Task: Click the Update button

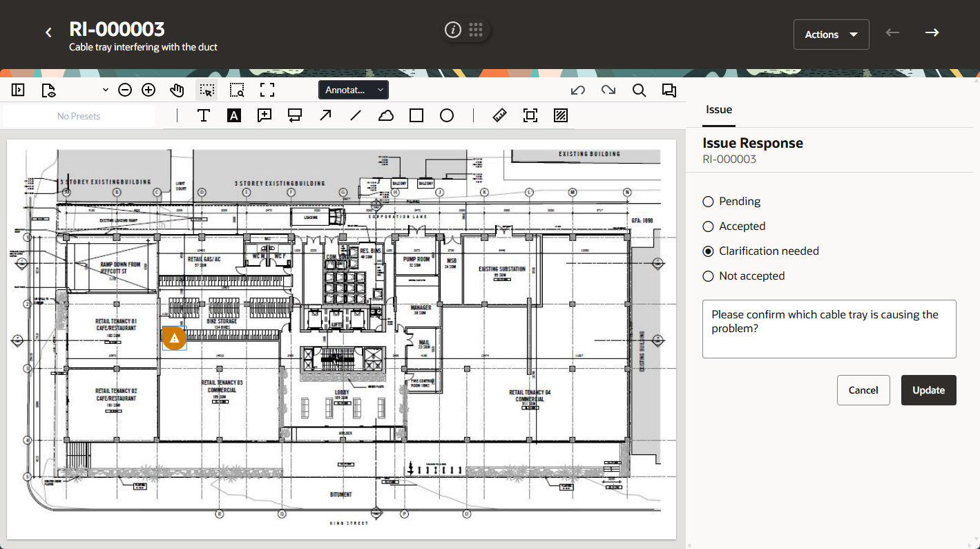Action: pyautogui.click(x=928, y=390)
